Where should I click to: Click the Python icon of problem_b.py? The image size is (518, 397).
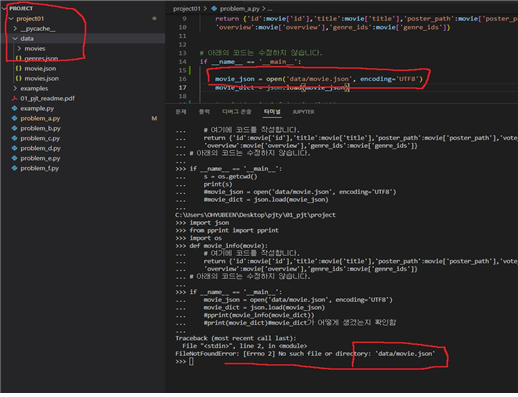(14, 128)
